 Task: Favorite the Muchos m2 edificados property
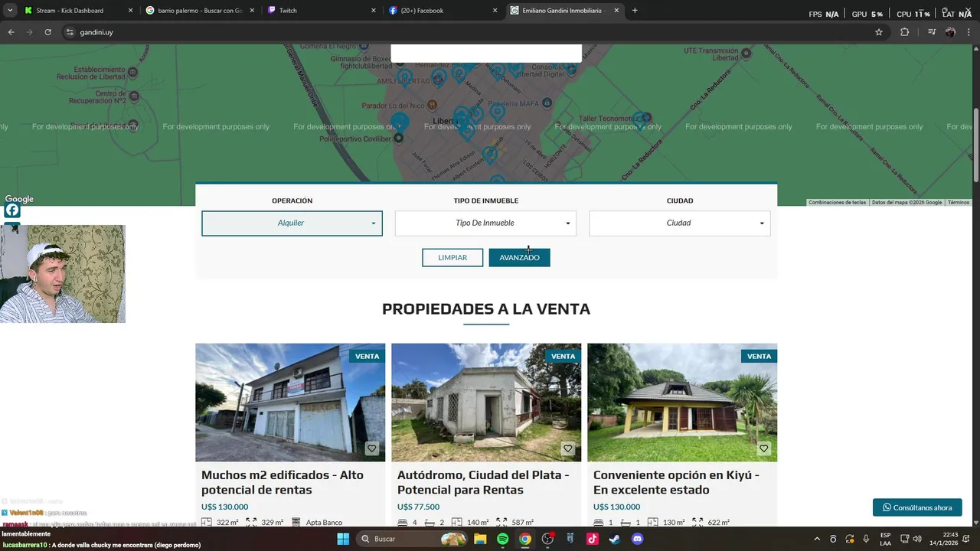click(x=371, y=449)
